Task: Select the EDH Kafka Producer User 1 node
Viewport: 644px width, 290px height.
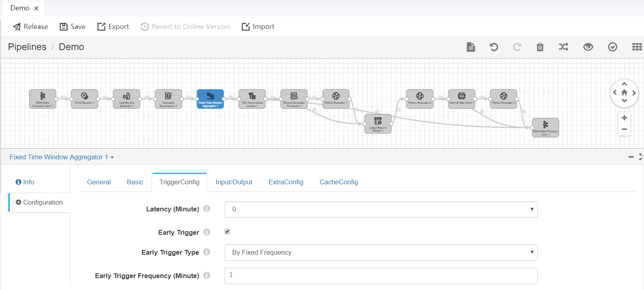Action: 545,128
